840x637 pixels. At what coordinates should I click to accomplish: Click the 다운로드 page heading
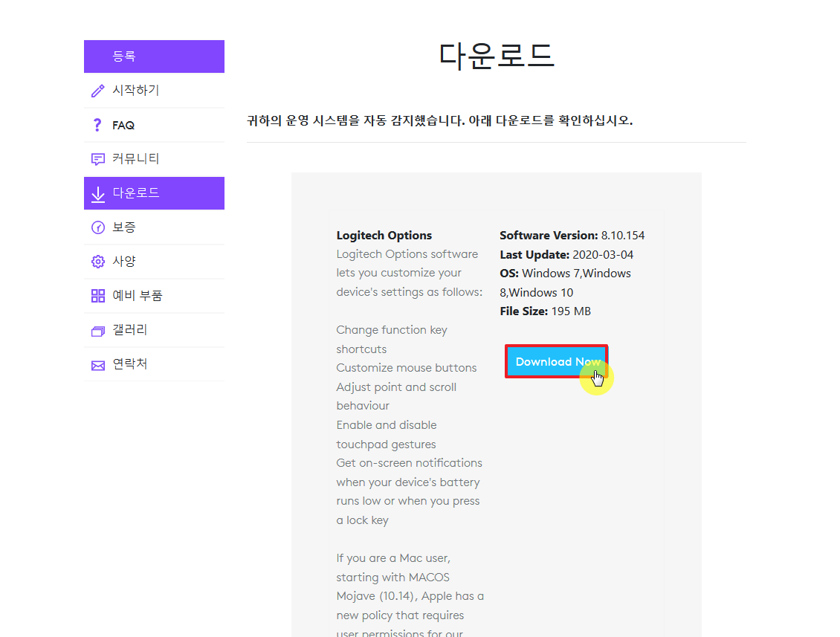pyautogui.click(x=496, y=56)
